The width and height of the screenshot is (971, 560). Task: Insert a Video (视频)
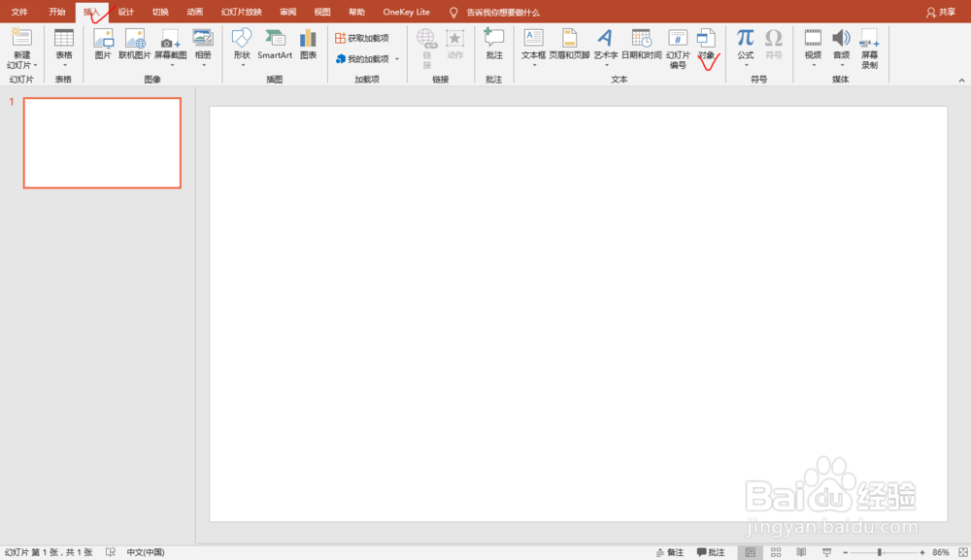(813, 48)
